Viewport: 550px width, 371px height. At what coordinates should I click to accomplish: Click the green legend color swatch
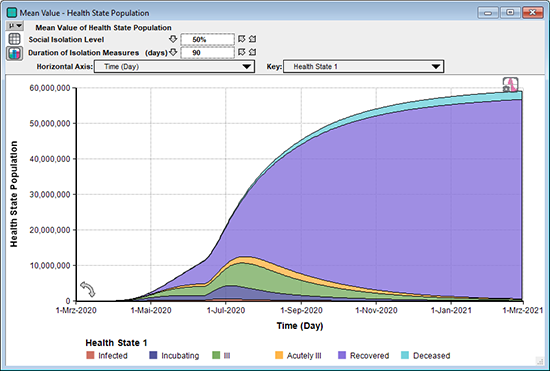[216, 355]
